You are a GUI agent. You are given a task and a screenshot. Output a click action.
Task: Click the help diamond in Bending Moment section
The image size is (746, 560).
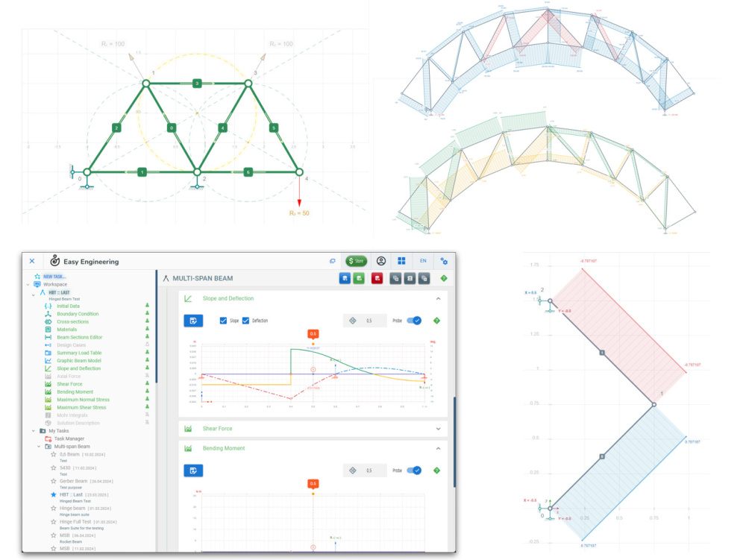point(436,471)
